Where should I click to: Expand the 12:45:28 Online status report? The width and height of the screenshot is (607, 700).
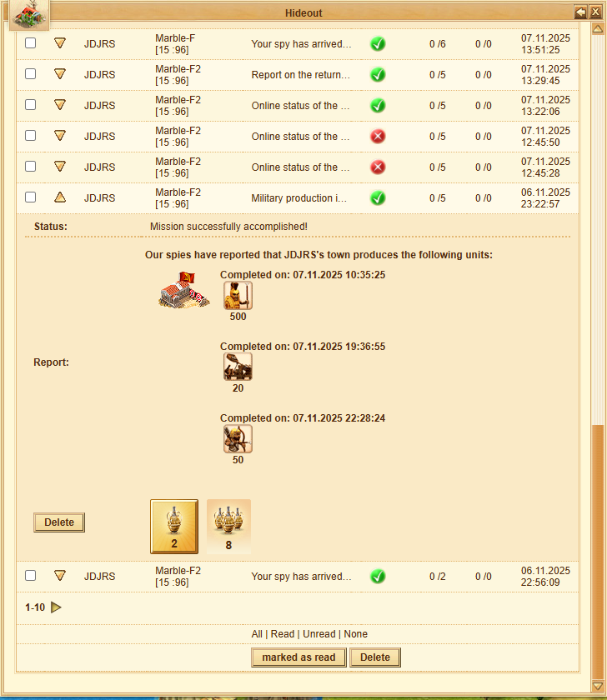click(60, 167)
